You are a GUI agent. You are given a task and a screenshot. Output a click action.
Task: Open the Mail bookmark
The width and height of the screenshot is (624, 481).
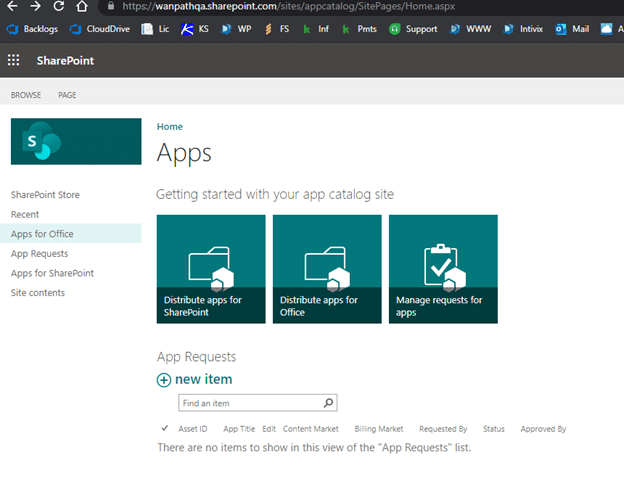coord(572,29)
